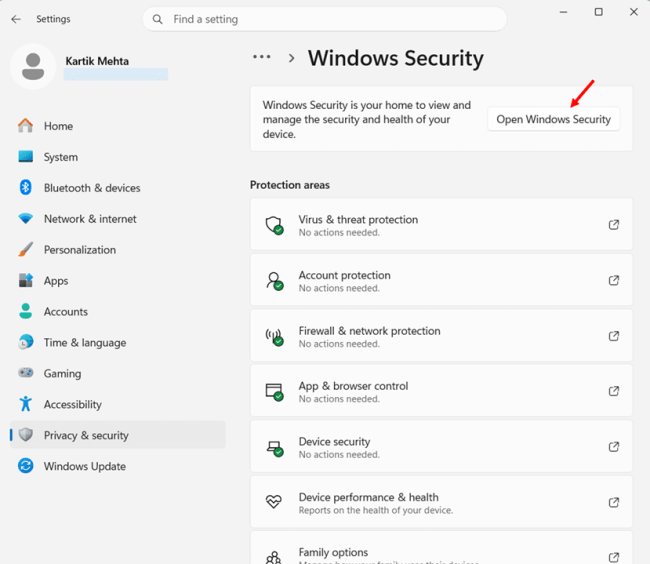Open the Gaming label
Screen dimensions: 650x564
pos(63,374)
